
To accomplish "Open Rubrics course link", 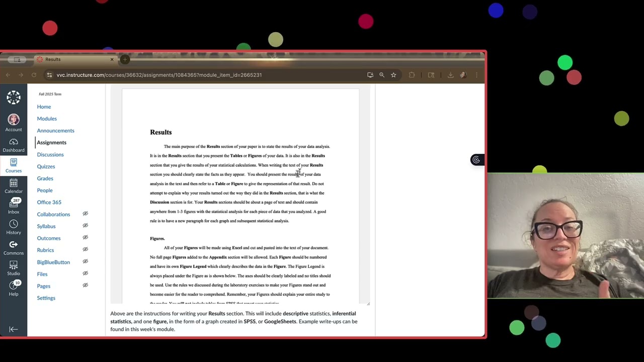I will (45, 250).
